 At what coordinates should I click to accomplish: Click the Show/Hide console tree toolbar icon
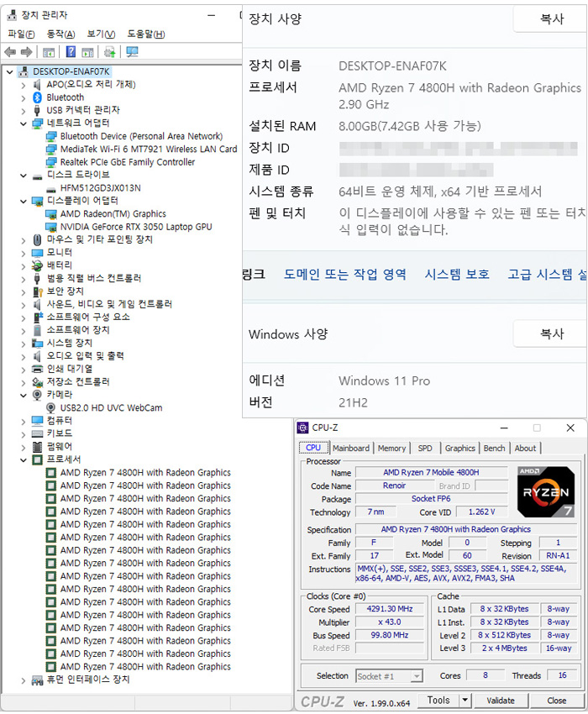(49, 52)
